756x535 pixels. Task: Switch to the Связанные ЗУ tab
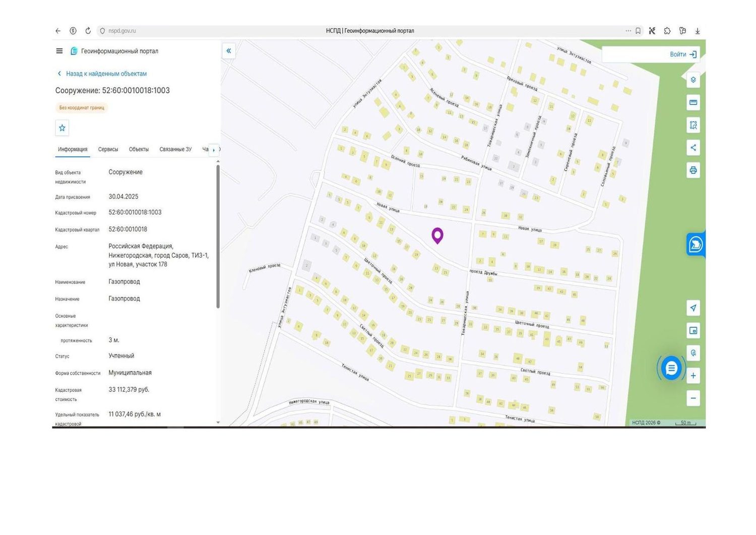pos(175,149)
